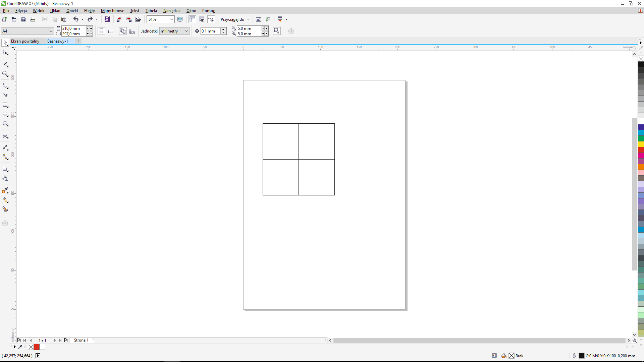Toggle show guidelines button
The height and width of the screenshot is (362, 644).
211,19
